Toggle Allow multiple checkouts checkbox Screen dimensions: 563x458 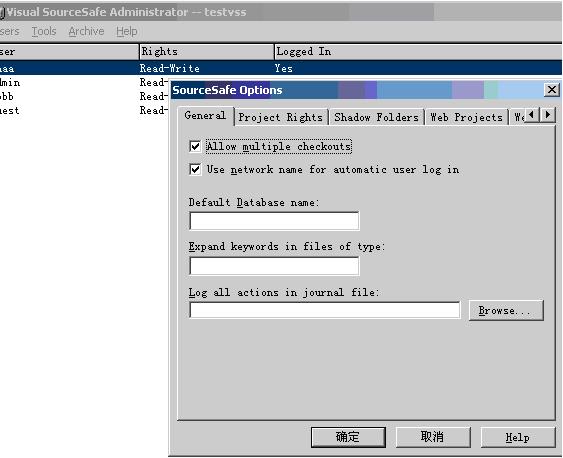pyautogui.click(x=195, y=146)
